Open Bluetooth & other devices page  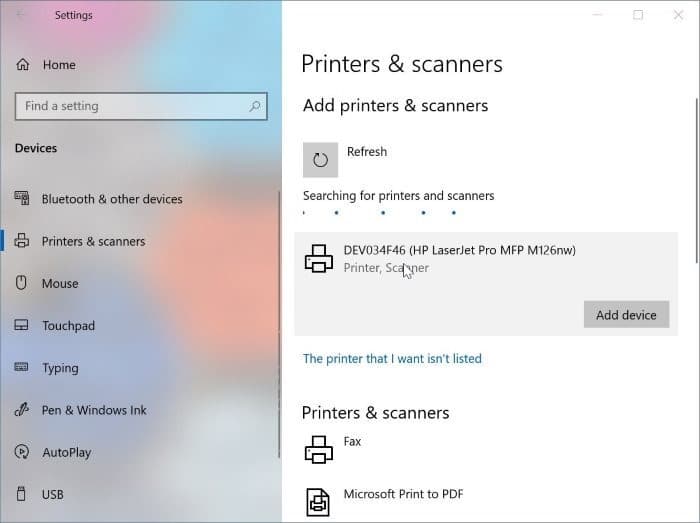click(x=112, y=199)
